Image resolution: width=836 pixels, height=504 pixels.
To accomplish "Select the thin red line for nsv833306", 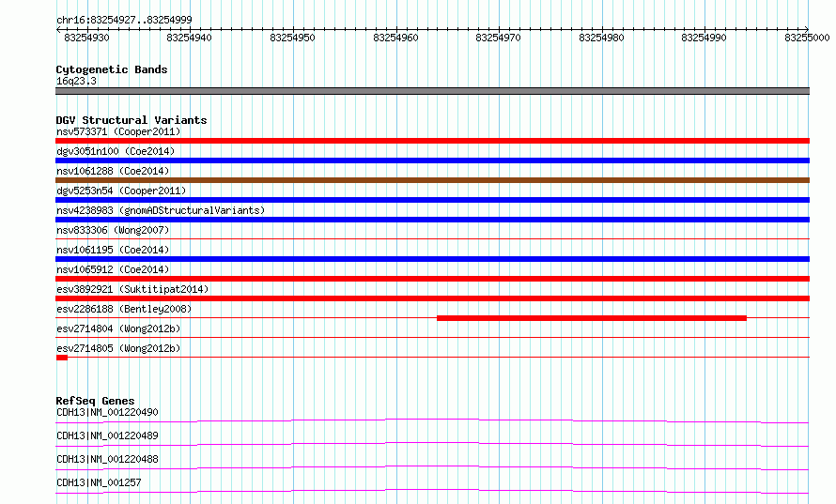I will pyautogui.click(x=432, y=239).
